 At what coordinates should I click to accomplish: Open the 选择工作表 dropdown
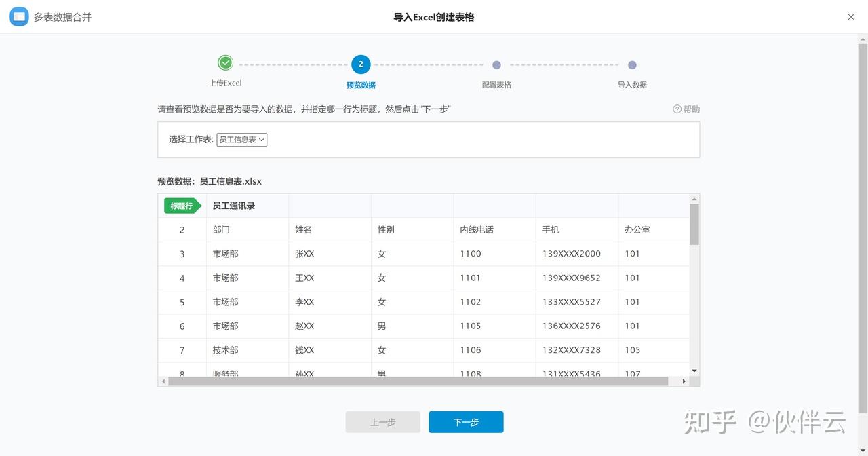pos(242,140)
